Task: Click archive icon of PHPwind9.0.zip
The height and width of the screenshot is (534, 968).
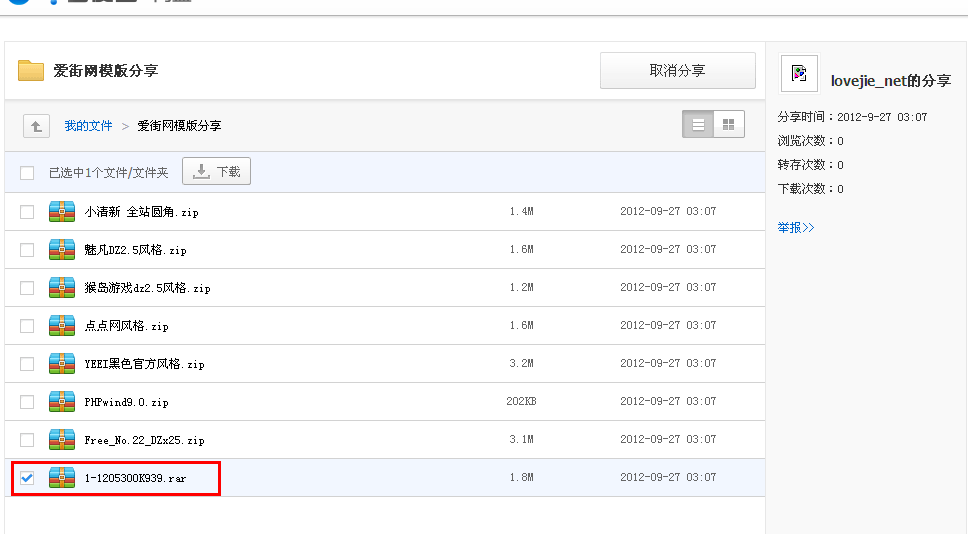Action: [62, 402]
